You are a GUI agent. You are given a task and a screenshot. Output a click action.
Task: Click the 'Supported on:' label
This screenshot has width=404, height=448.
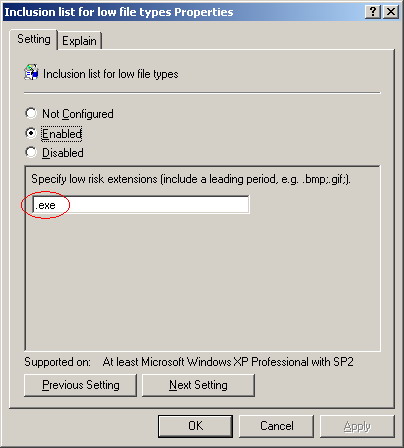pyautogui.click(x=57, y=362)
